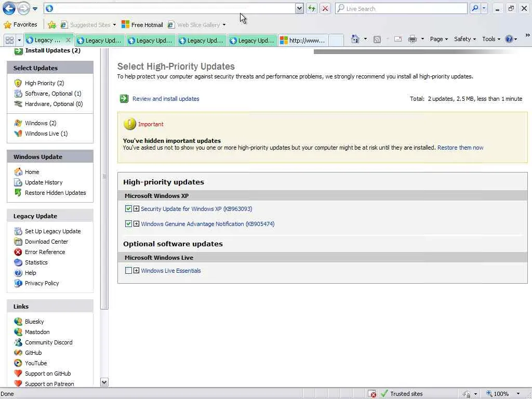
Task: Click the Statistics globe icon
Action: pyautogui.click(x=18, y=262)
